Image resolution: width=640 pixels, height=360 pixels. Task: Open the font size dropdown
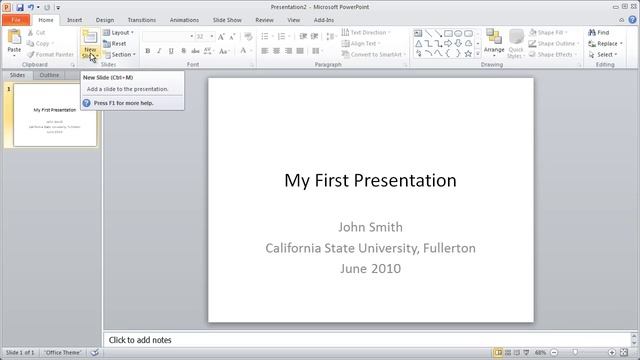(212, 37)
